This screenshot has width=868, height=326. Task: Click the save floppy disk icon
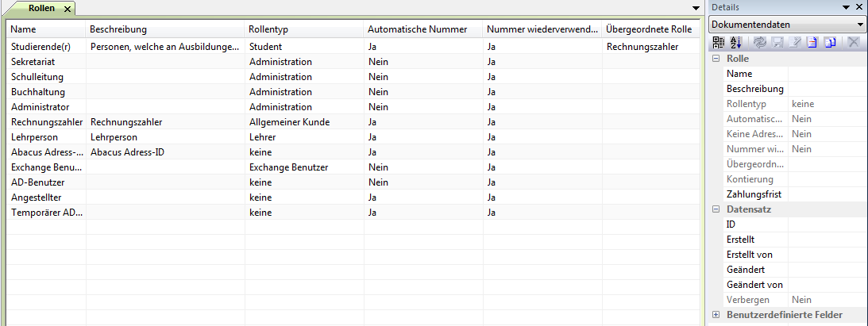pos(778,43)
